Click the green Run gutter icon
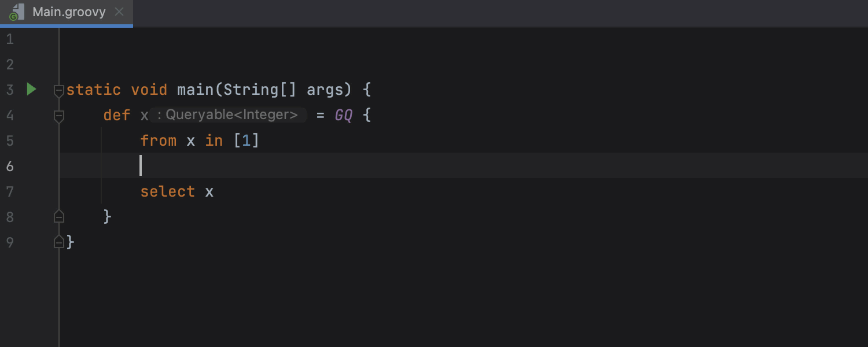Image resolution: width=868 pixels, height=347 pixels. tap(31, 90)
